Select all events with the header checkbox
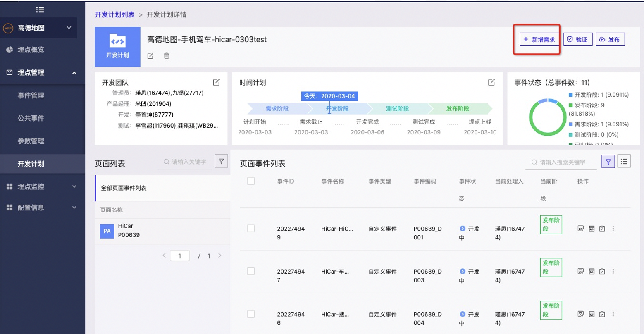 coord(251,181)
